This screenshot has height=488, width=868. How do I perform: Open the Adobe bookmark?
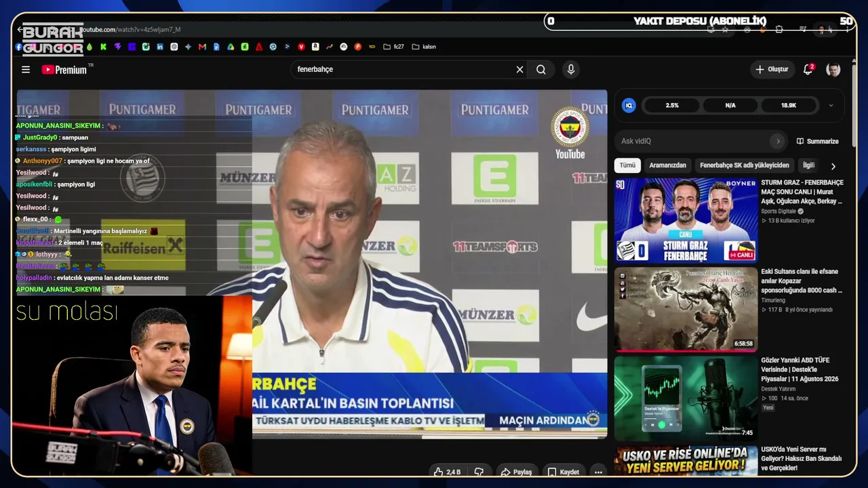[259, 47]
